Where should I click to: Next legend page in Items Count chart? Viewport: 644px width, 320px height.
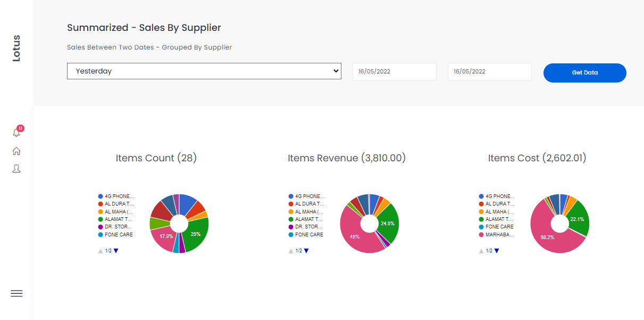(116, 251)
